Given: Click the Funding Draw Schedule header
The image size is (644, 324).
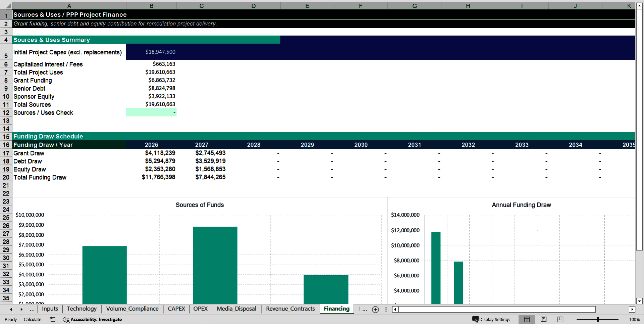Looking at the screenshot, I should [323, 136].
